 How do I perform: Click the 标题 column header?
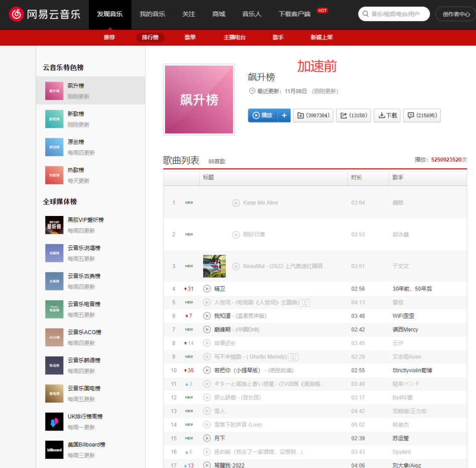tap(273, 177)
